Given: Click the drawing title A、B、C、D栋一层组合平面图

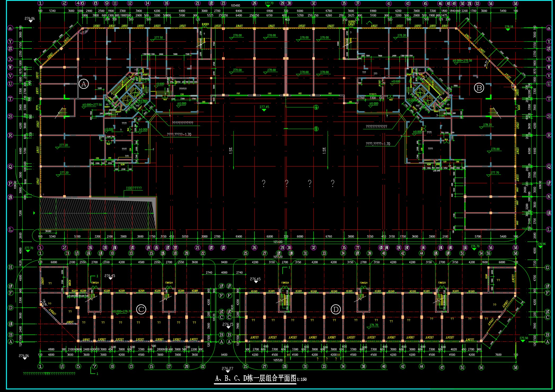Looking at the screenshot, I should pos(256,378).
